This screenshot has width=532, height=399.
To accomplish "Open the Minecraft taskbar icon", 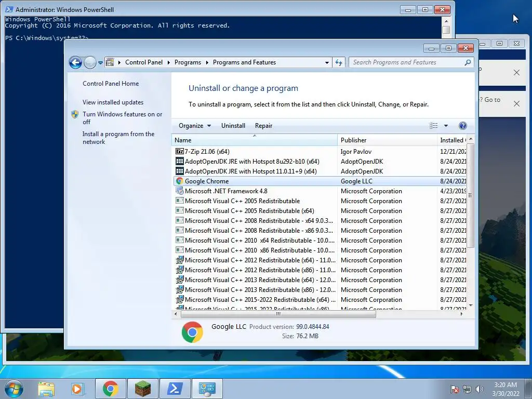I will pyautogui.click(x=142, y=389).
